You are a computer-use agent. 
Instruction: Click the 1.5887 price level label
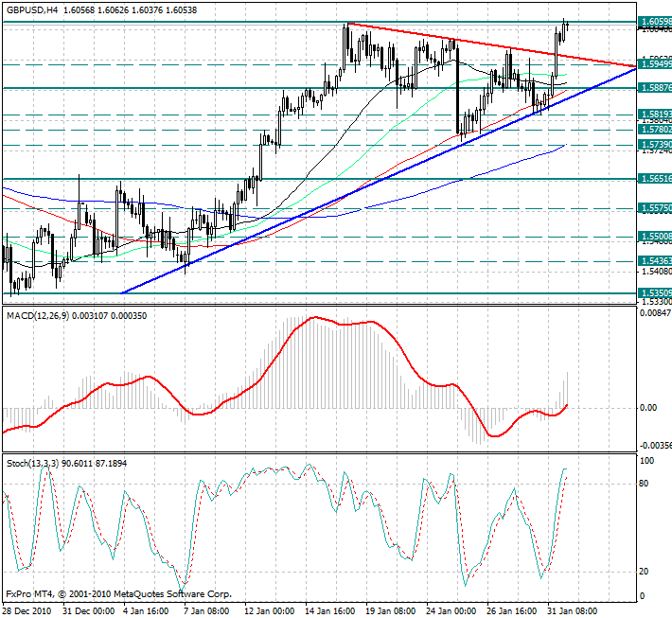(x=655, y=88)
